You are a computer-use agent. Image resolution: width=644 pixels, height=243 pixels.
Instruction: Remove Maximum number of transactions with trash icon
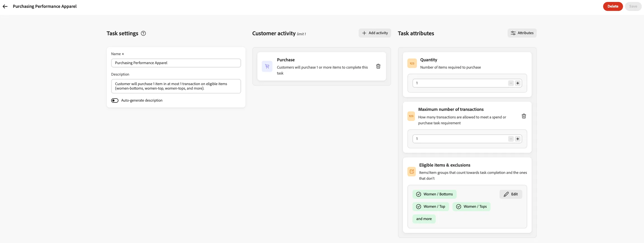coord(524,116)
